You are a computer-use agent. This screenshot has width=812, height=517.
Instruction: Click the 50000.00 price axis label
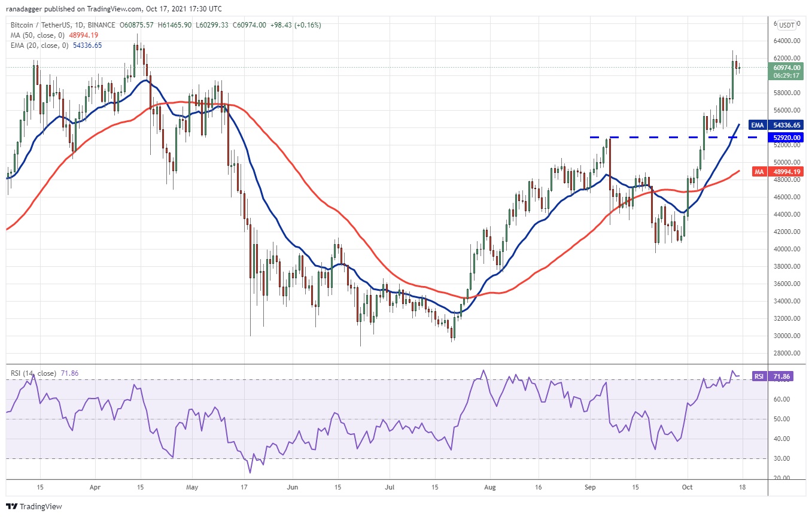coord(786,162)
